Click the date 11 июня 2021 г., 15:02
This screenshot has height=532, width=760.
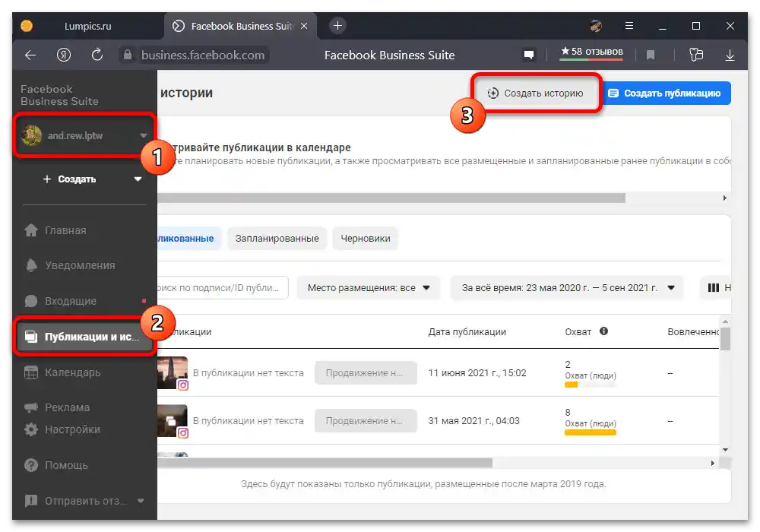pos(477,372)
